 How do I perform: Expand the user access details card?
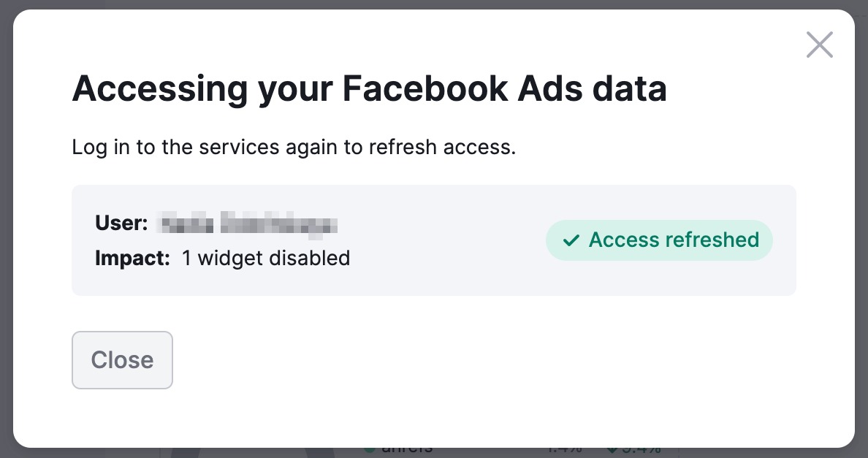click(434, 240)
